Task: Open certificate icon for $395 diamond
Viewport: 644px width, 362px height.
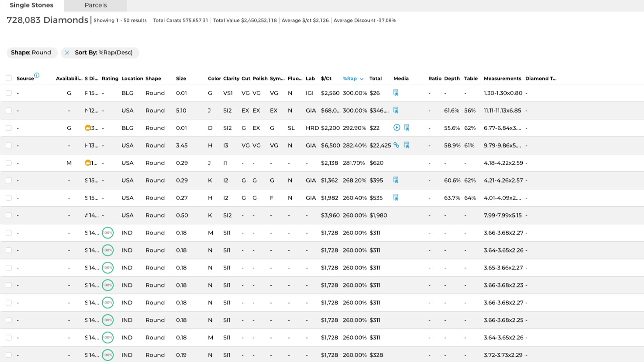Action: point(396,180)
